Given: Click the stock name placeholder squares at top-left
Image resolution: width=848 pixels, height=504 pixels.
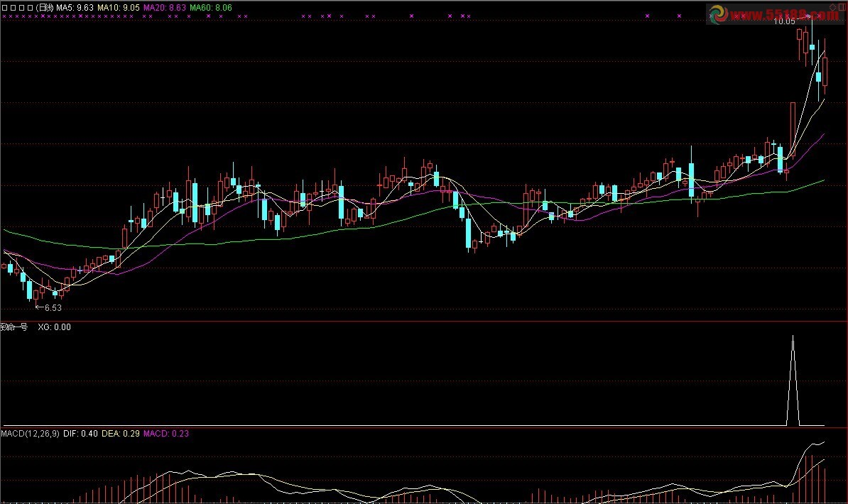Looking at the screenshot, I should coord(17,7).
